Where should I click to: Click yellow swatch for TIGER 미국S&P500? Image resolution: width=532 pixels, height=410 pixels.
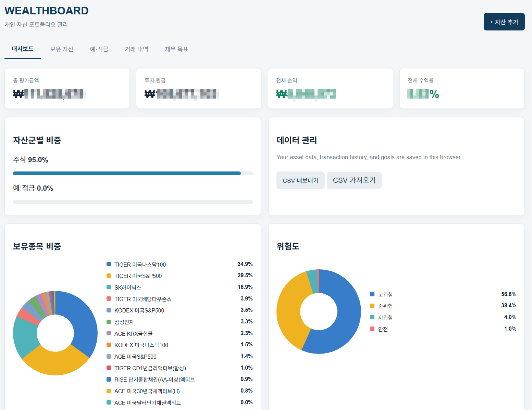coord(109,276)
